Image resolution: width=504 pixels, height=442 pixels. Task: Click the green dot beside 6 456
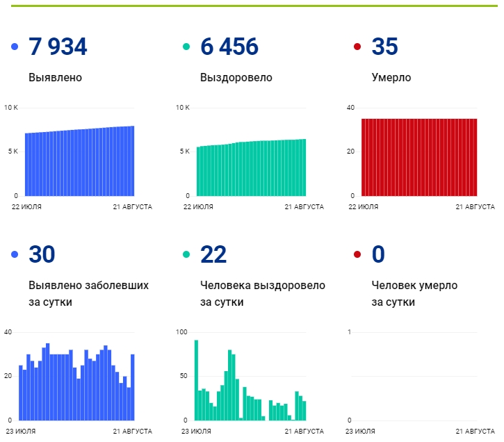[186, 47]
